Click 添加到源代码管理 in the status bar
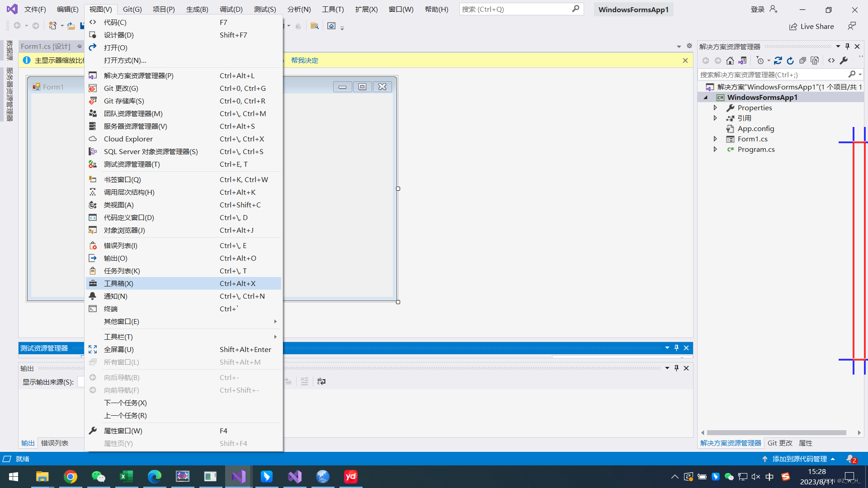This screenshot has height=488, width=868. (799, 459)
